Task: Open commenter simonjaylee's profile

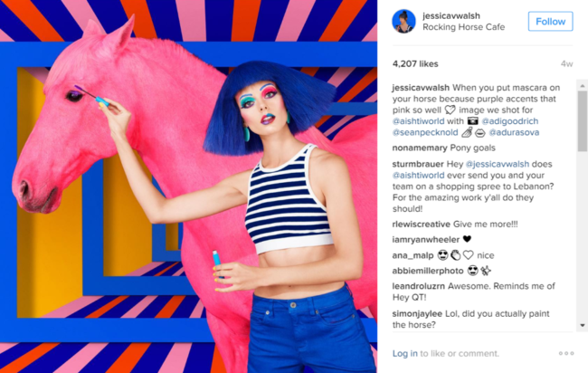Action: tap(417, 314)
